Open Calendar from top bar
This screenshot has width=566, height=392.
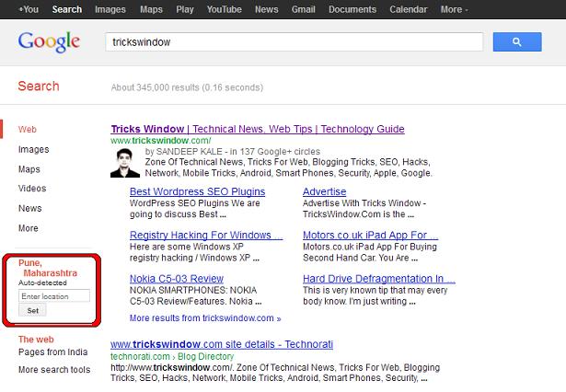point(409,9)
